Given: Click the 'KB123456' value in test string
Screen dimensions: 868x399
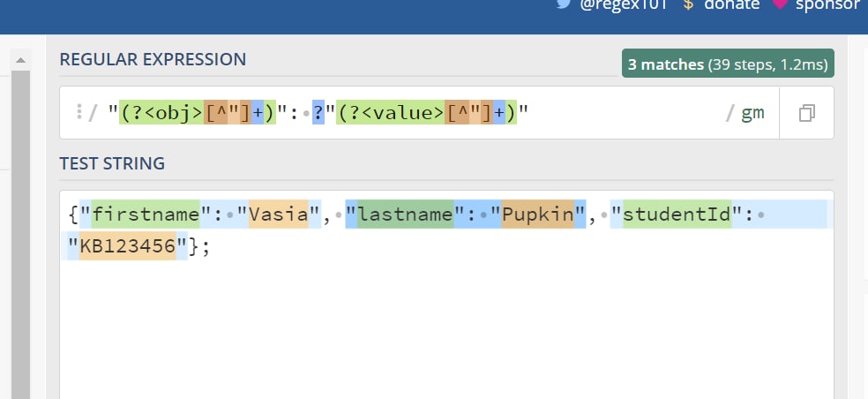Looking at the screenshot, I should click(x=128, y=246).
